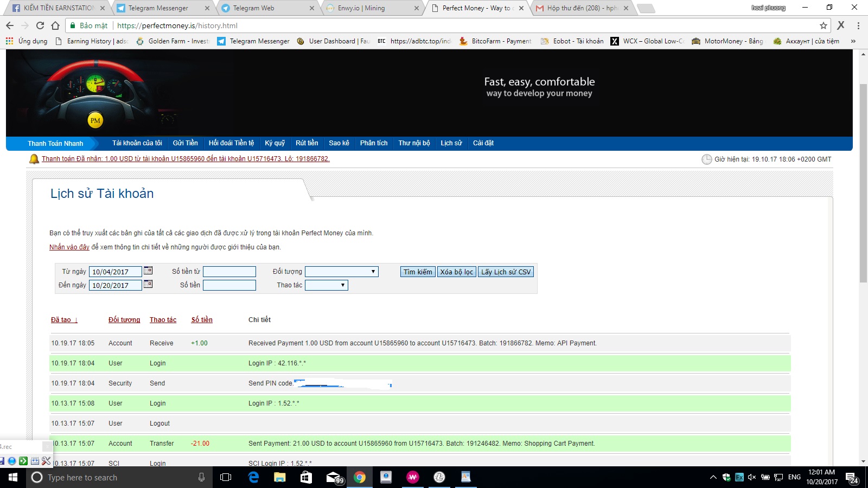Show the overflow bookmarks chevron
This screenshot has width=868, height=488.
click(x=853, y=41)
